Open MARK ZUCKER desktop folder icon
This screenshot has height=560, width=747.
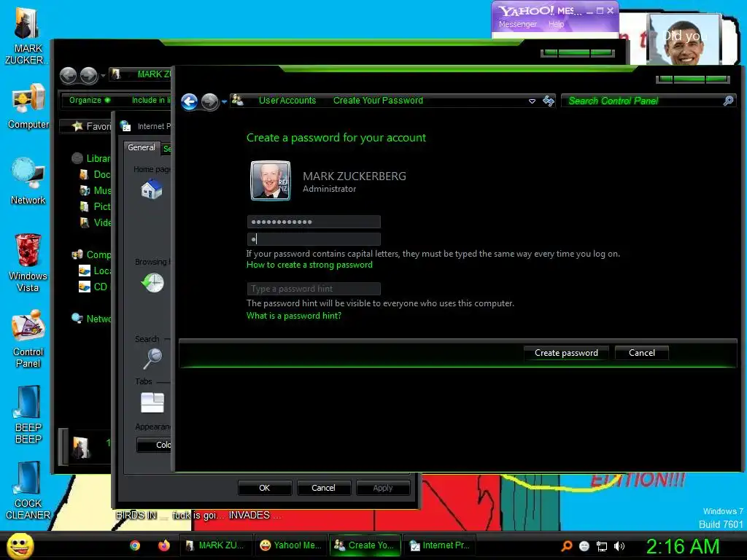pos(27,36)
